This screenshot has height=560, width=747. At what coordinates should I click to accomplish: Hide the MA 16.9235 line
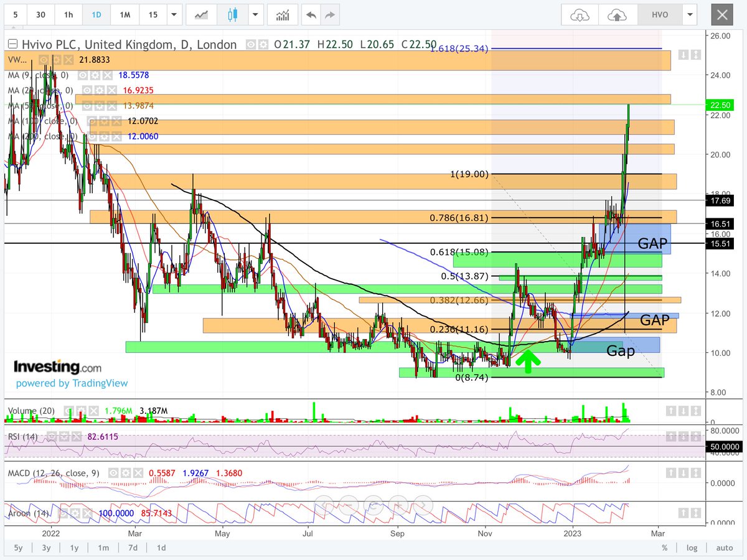tap(87, 90)
